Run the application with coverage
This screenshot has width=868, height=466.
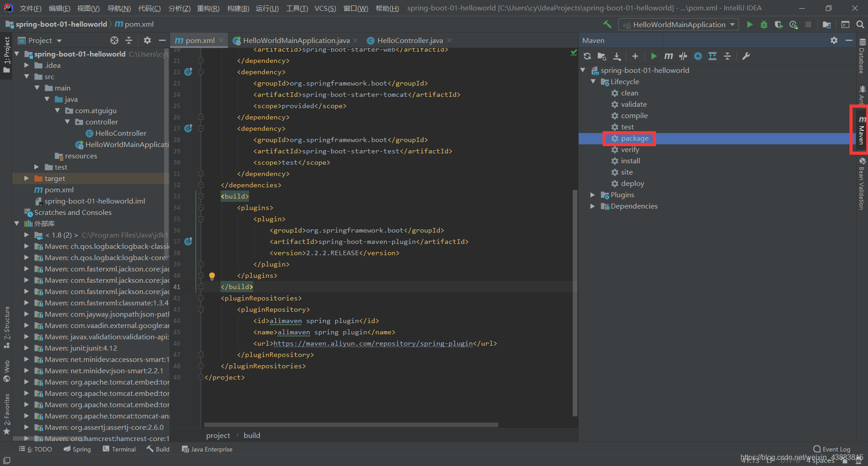(x=778, y=24)
